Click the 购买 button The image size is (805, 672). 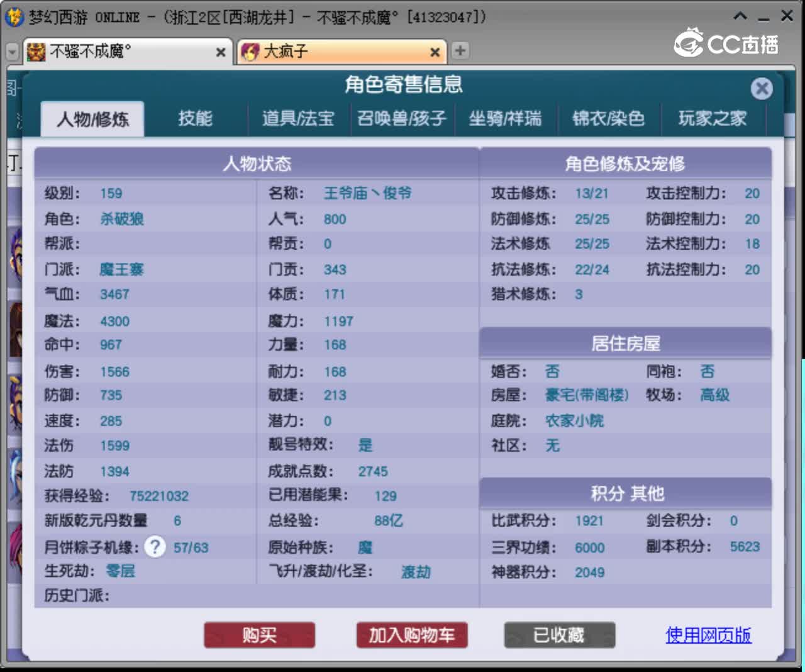point(259,635)
